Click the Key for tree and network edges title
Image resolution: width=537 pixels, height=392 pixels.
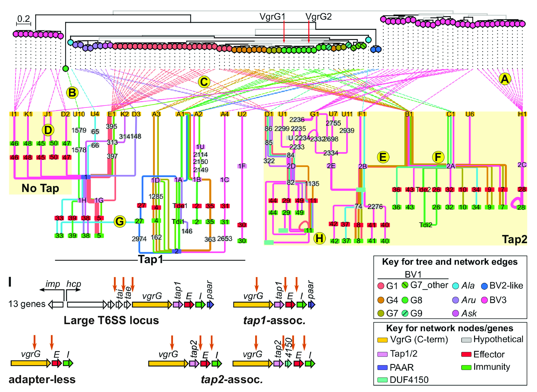point(450,262)
